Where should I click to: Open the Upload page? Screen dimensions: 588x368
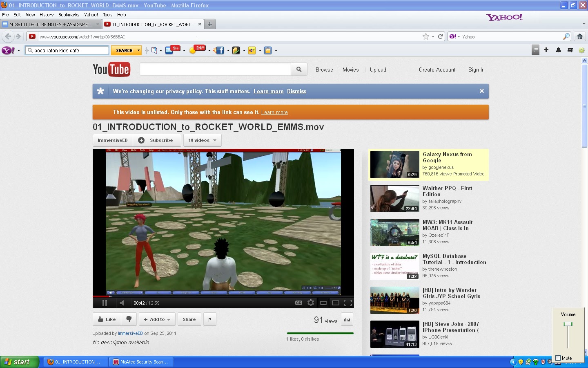click(378, 70)
